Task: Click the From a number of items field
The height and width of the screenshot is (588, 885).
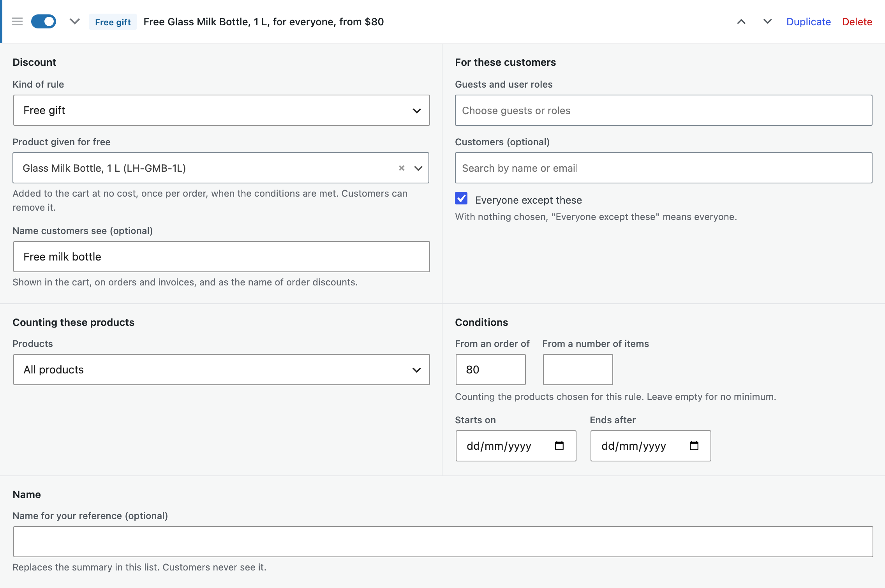Action: 578,370
